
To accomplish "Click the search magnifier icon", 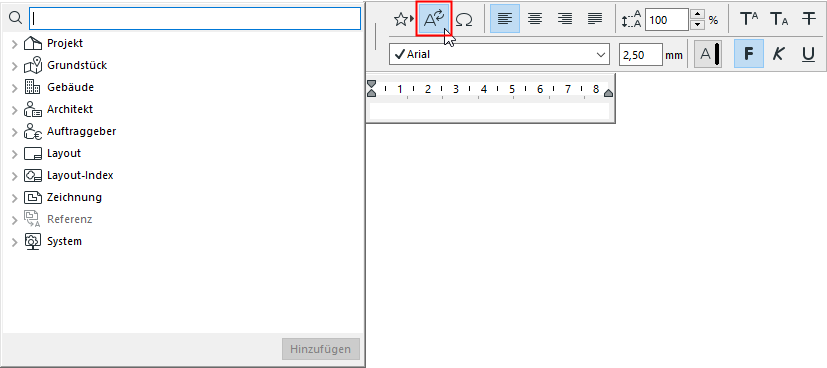I will point(16,18).
